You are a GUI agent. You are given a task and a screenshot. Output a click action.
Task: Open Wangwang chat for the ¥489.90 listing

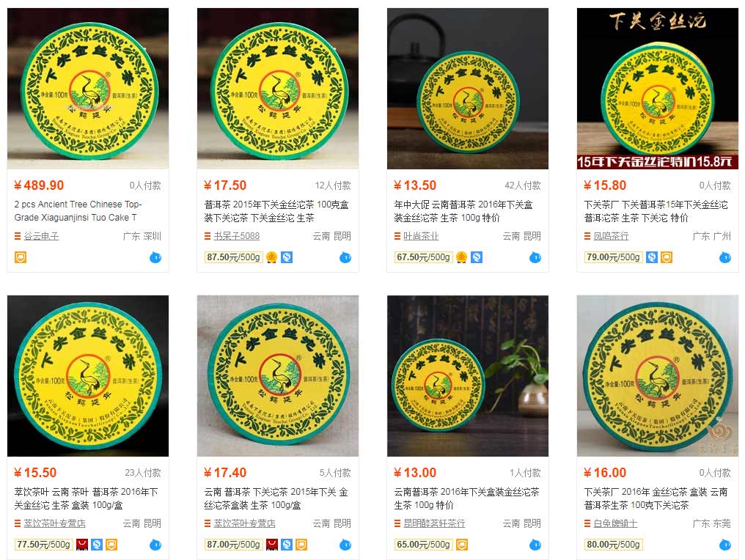(155, 258)
